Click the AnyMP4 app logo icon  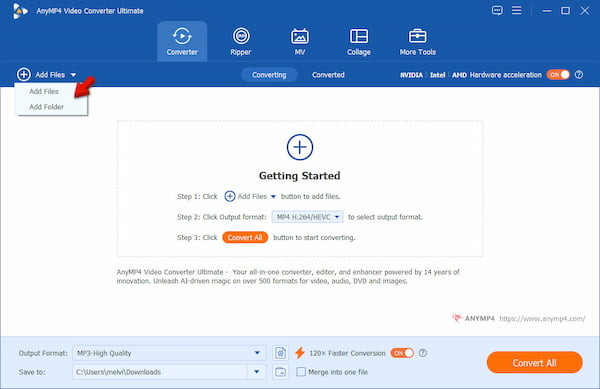pyautogui.click(x=20, y=11)
